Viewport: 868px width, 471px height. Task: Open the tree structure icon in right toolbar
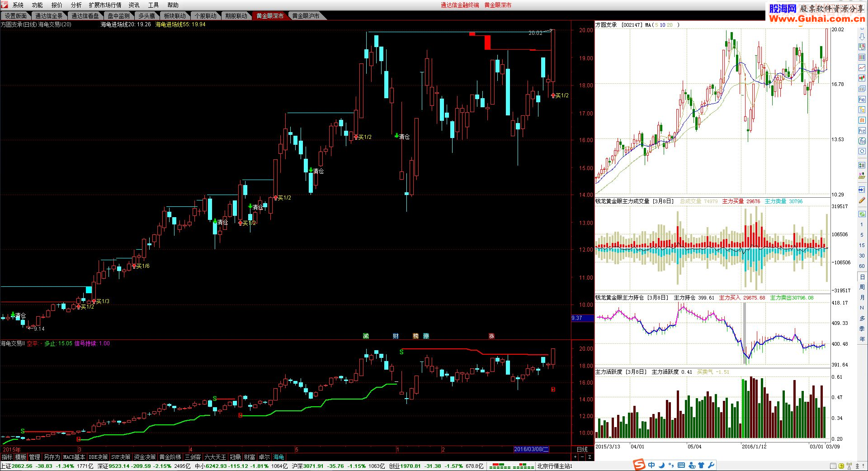[x=862, y=109]
